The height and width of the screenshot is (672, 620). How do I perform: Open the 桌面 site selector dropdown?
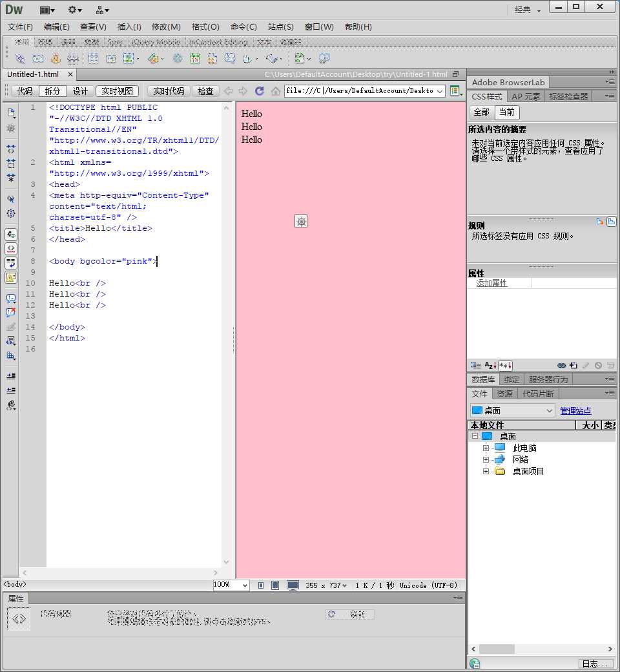click(512, 410)
